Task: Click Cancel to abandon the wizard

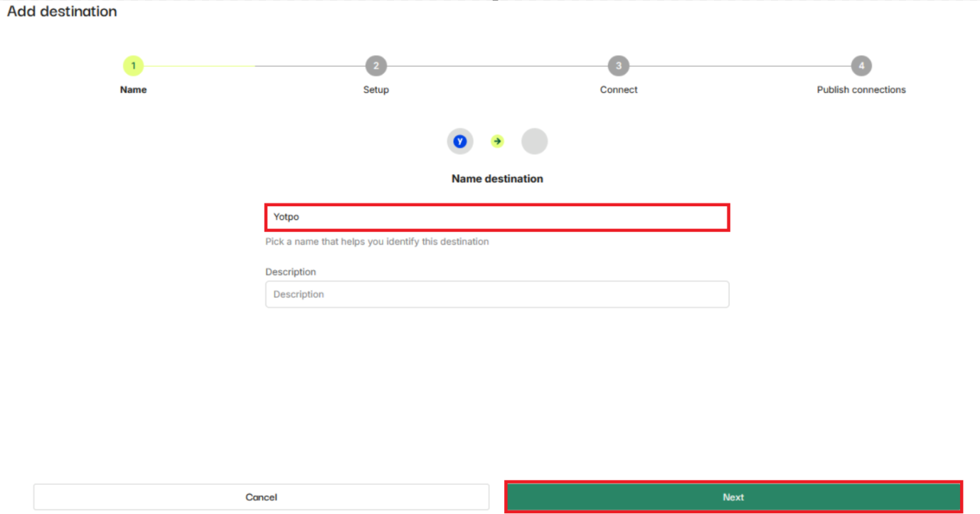Action: [262, 496]
